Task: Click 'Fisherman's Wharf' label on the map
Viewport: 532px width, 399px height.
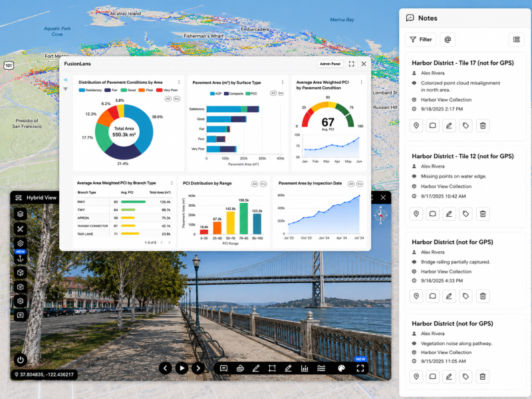Action: tap(203, 36)
